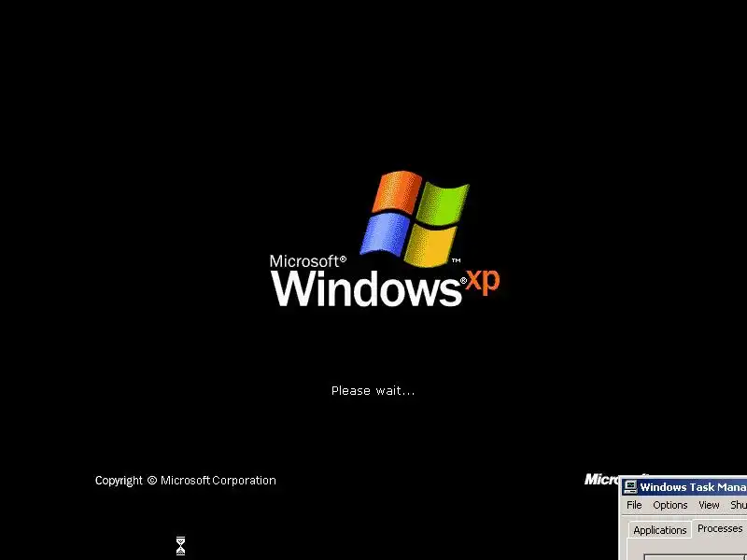Screen dimensions: 747x560
Task: Click the Windows Task Manager title bar
Action: tap(685, 486)
